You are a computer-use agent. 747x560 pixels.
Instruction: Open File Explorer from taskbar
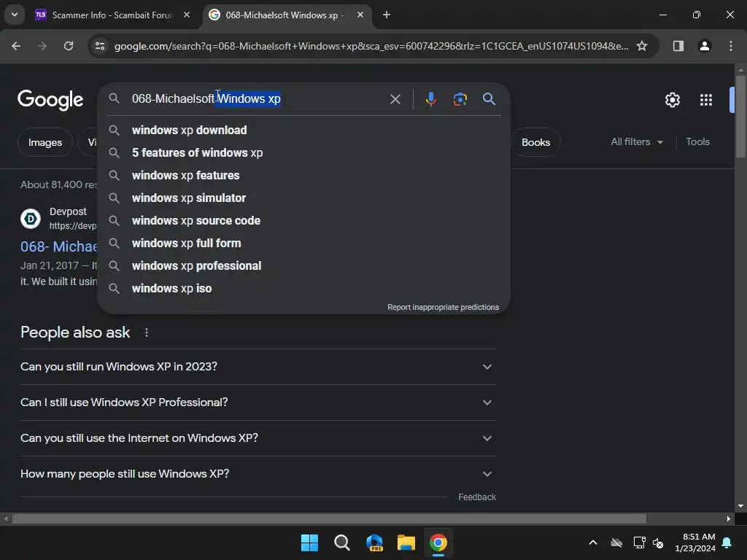[x=406, y=542]
